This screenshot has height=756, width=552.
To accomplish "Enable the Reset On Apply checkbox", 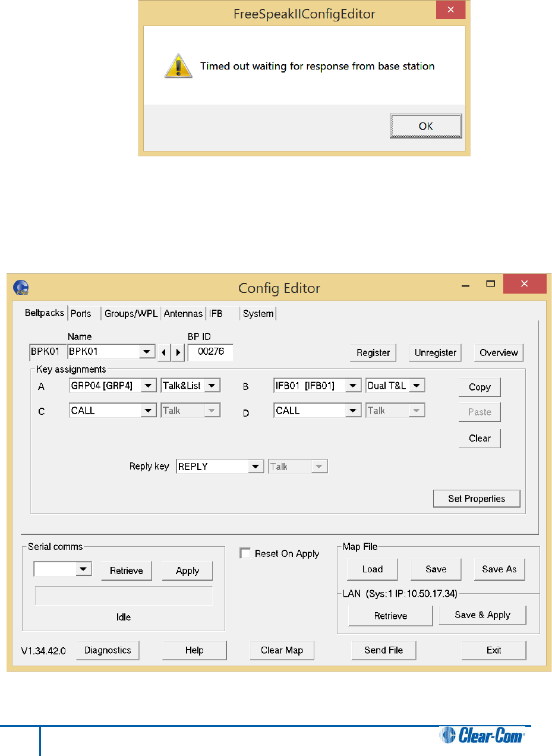I will pos(244,553).
